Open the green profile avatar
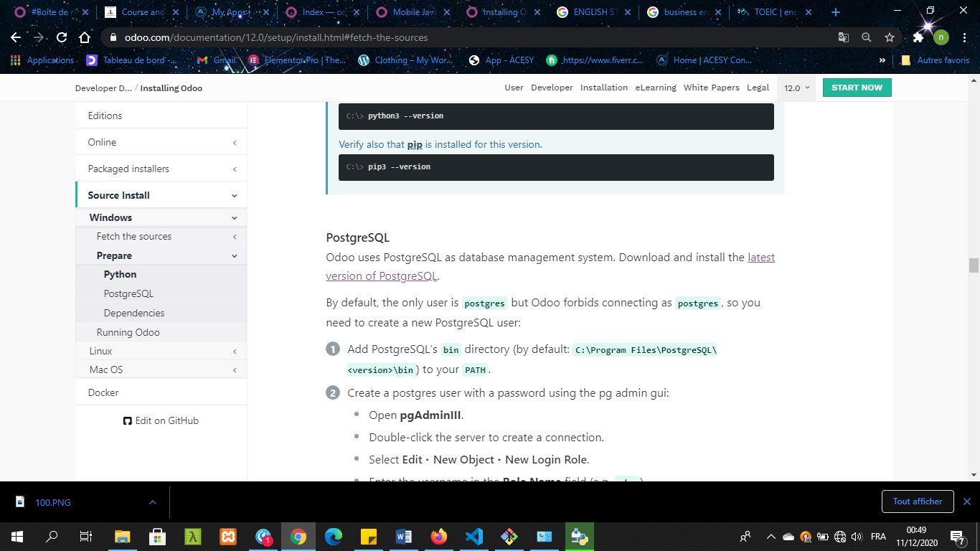The image size is (980, 551). pos(941,37)
